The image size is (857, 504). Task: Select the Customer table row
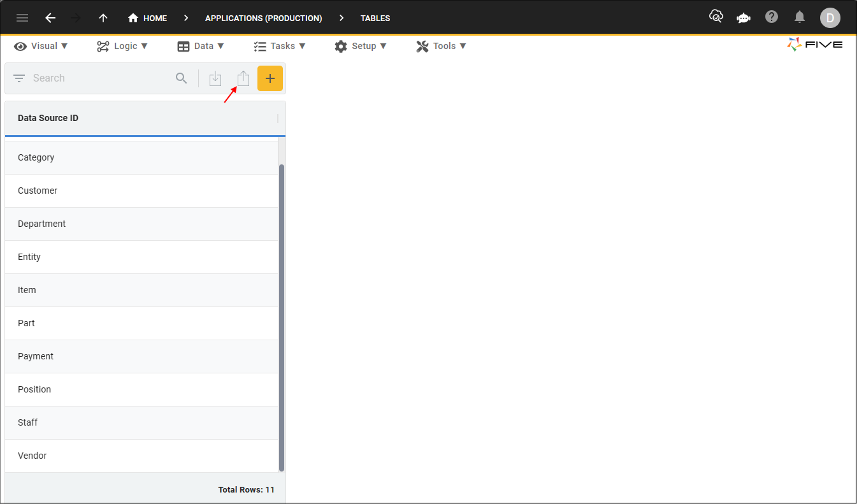click(141, 191)
